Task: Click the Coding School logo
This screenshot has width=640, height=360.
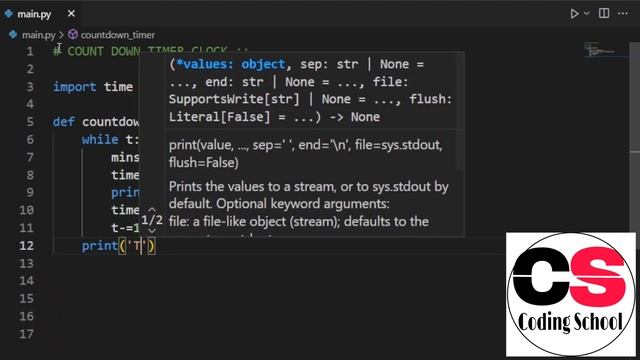Action: 571,294
